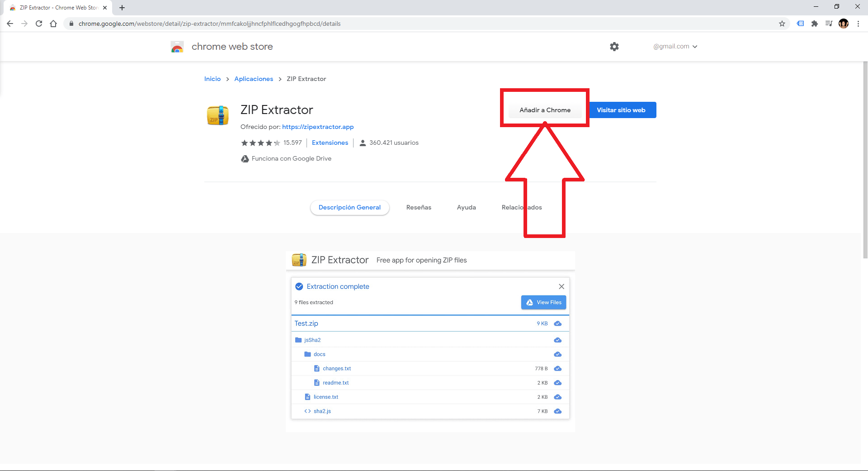Click the Funciona con Google Drive text
The width and height of the screenshot is (868, 471).
pos(292,159)
